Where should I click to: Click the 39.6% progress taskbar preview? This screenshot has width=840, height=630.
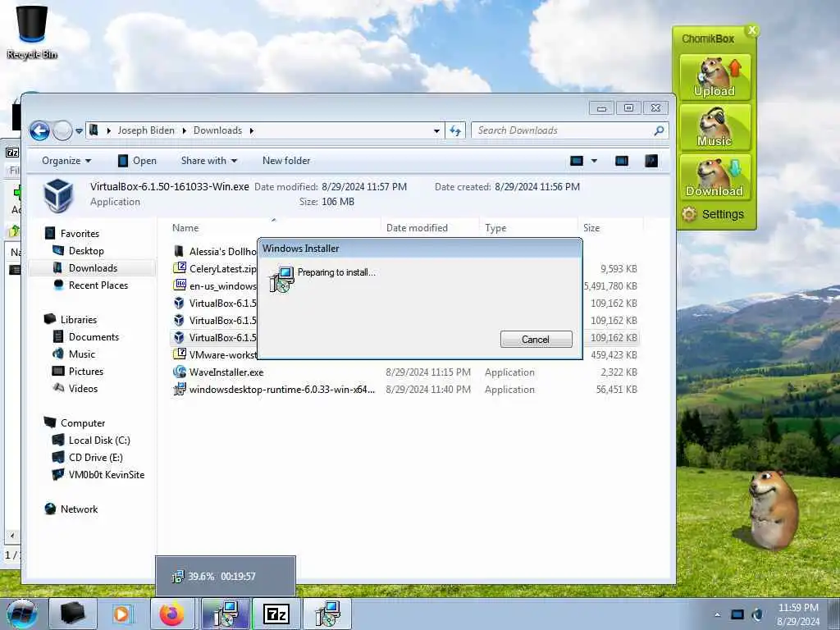[x=226, y=577]
